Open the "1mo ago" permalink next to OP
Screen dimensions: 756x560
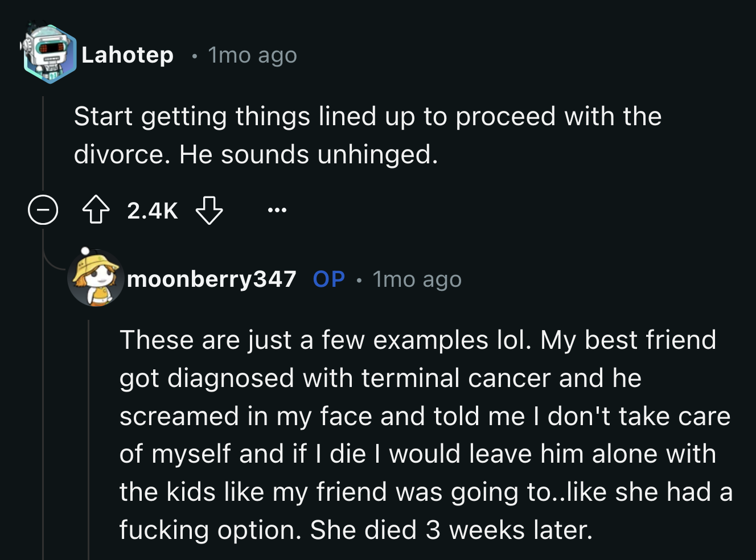tap(417, 279)
